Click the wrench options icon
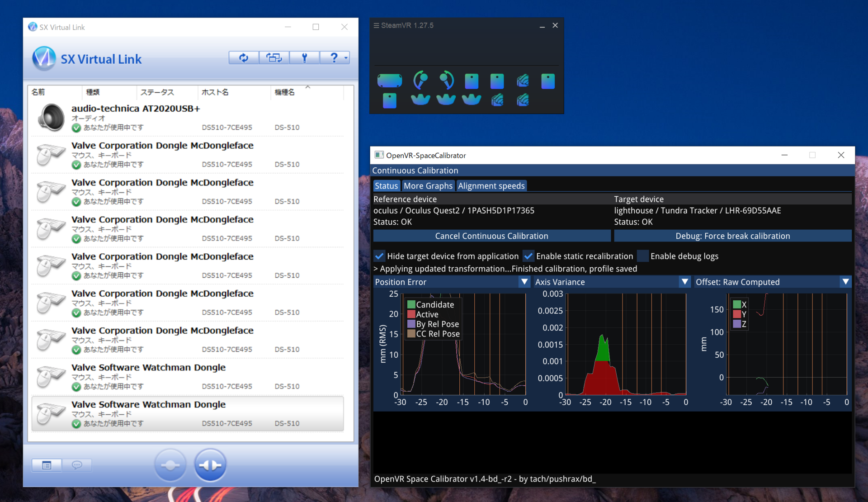This screenshot has width=868, height=502. coord(304,57)
